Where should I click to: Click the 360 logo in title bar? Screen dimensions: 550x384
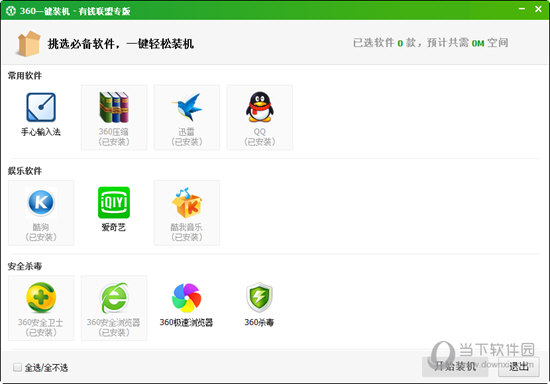(11, 11)
